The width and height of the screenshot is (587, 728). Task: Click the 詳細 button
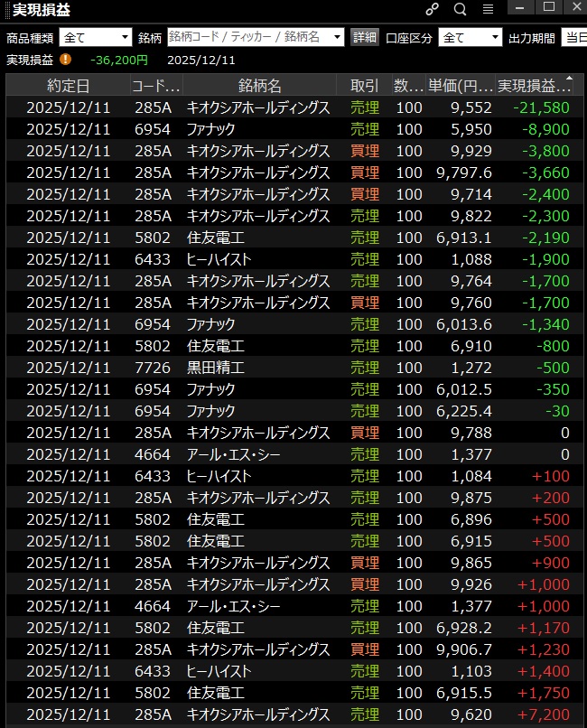pos(365,37)
